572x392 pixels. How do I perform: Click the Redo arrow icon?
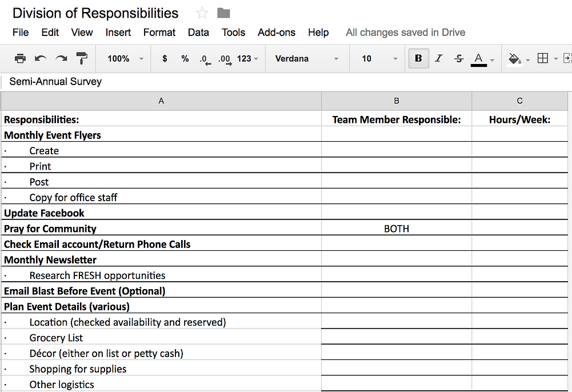[x=61, y=58]
